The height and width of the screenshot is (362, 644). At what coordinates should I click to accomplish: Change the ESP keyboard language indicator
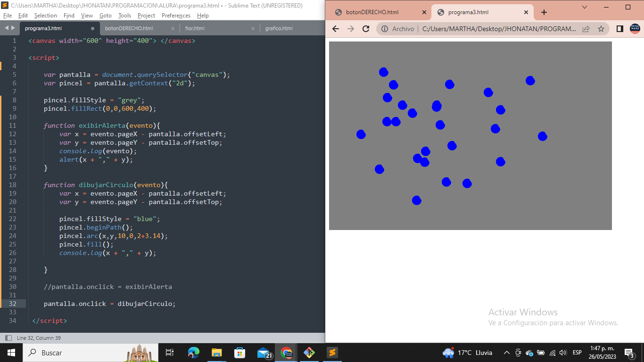pyautogui.click(x=577, y=353)
